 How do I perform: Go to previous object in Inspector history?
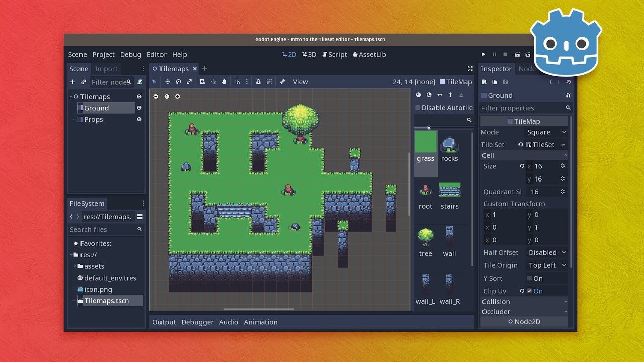pos(551,82)
